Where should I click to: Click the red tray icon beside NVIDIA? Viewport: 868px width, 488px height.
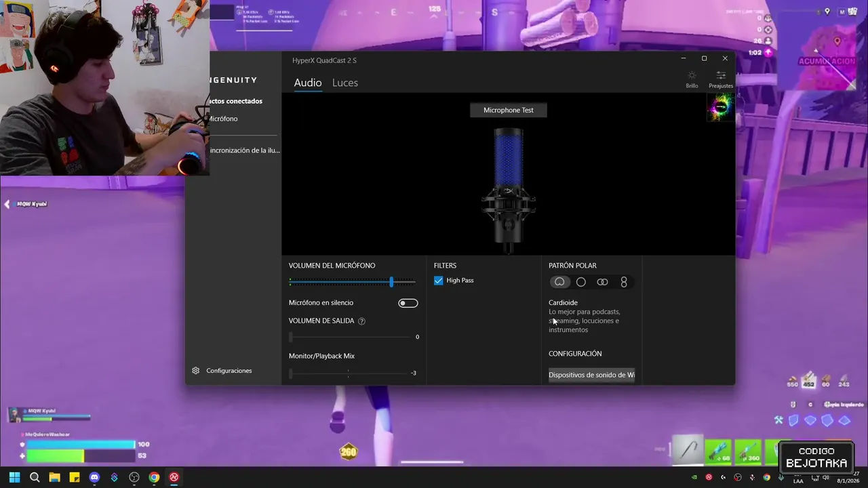[709, 477]
